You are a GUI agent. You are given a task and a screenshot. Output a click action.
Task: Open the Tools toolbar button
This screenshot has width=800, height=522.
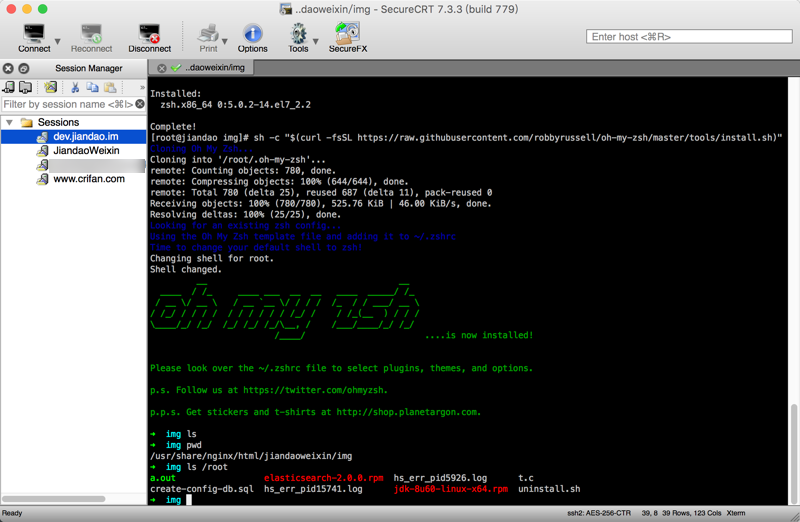pyautogui.click(x=298, y=38)
